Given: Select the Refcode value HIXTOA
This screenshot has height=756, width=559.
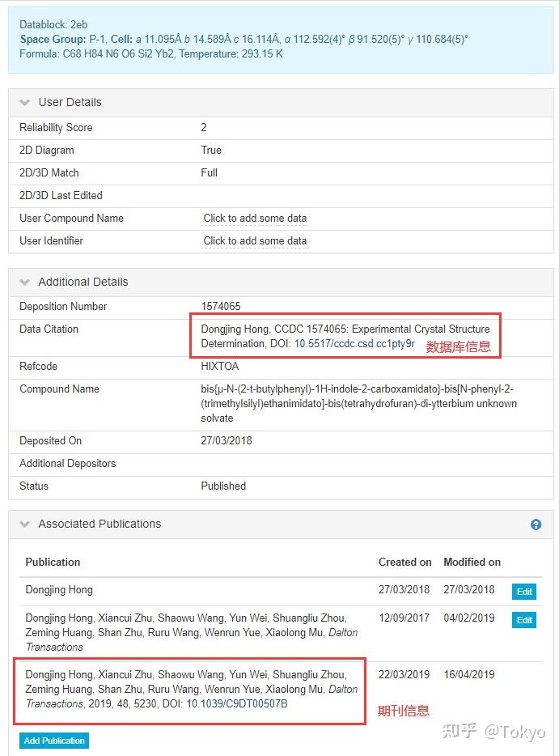Looking at the screenshot, I should tap(220, 367).
